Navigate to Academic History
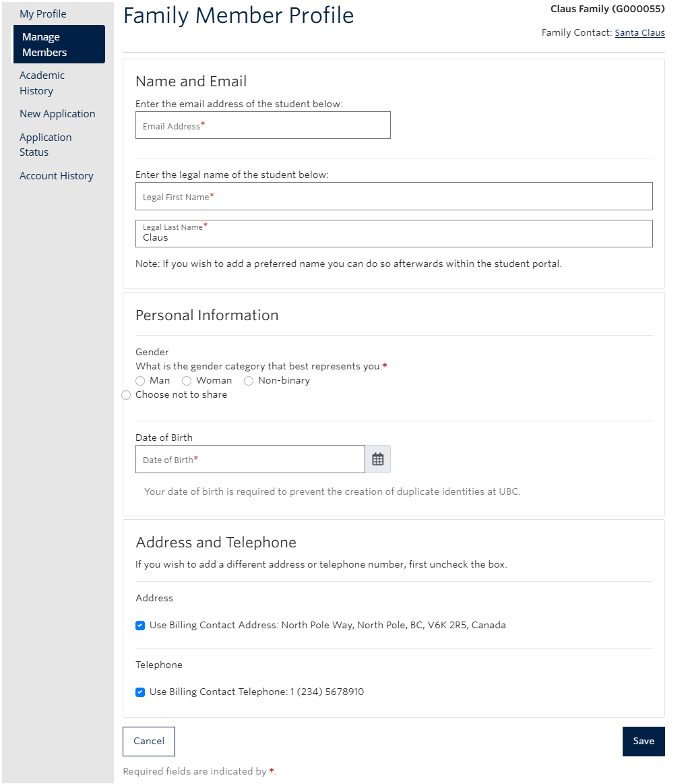 click(x=42, y=83)
